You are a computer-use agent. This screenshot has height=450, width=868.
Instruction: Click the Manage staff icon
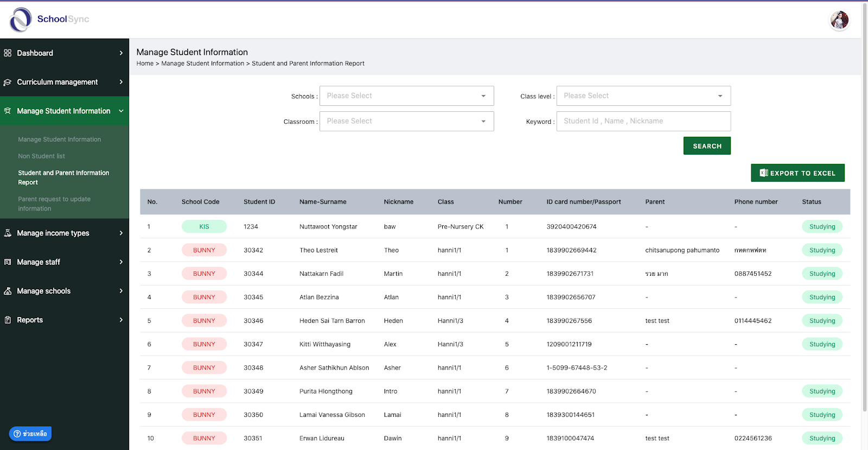[x=8, y=262]
